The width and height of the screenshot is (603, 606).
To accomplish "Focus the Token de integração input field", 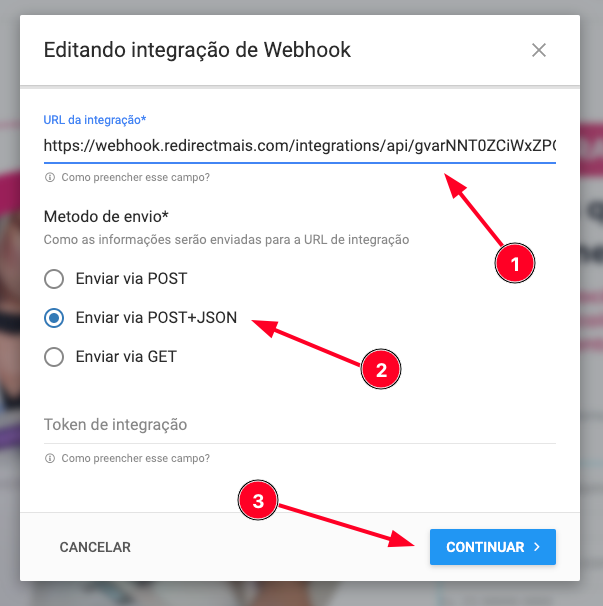I will tap(300, 425).
